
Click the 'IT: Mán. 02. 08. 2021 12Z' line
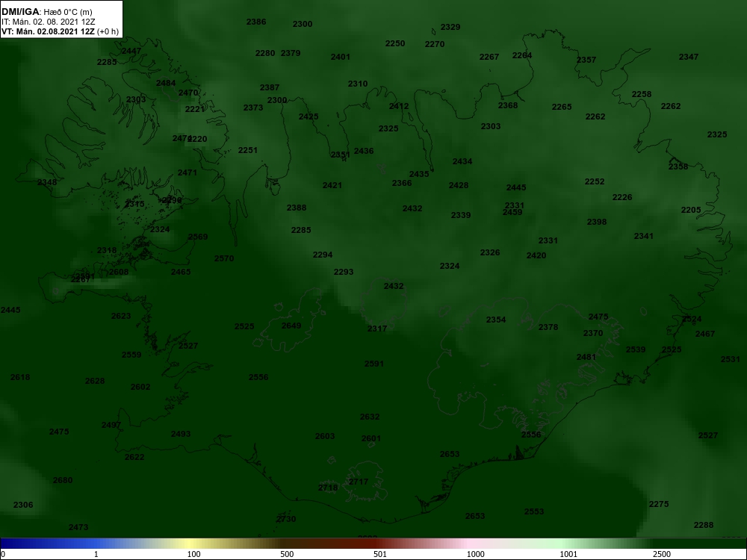coord(49,22)
